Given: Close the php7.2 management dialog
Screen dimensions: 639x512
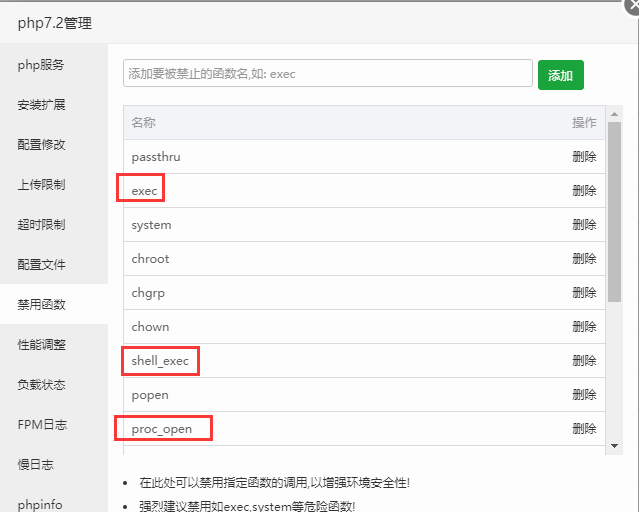Looking at the screenshot, I should tap(632, 7).
